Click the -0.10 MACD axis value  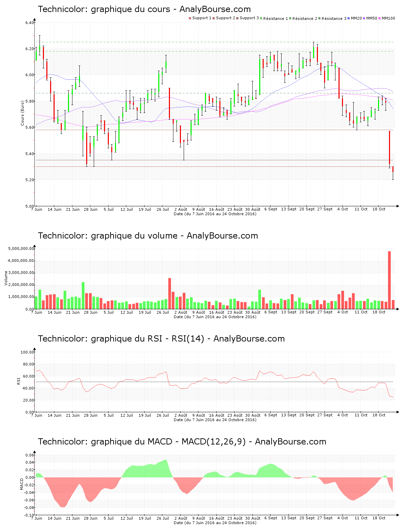29,516
